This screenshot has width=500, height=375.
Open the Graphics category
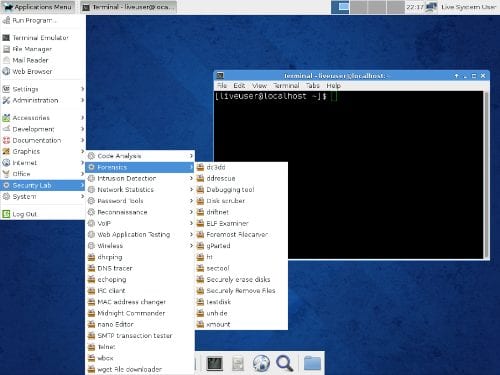click(x=43, y=151)
